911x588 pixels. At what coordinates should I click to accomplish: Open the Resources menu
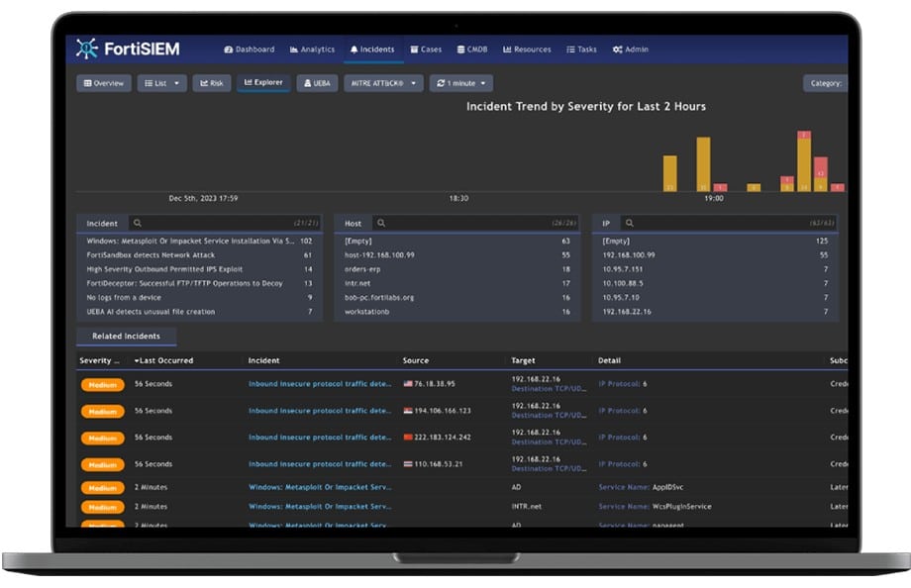pos(527,49)
